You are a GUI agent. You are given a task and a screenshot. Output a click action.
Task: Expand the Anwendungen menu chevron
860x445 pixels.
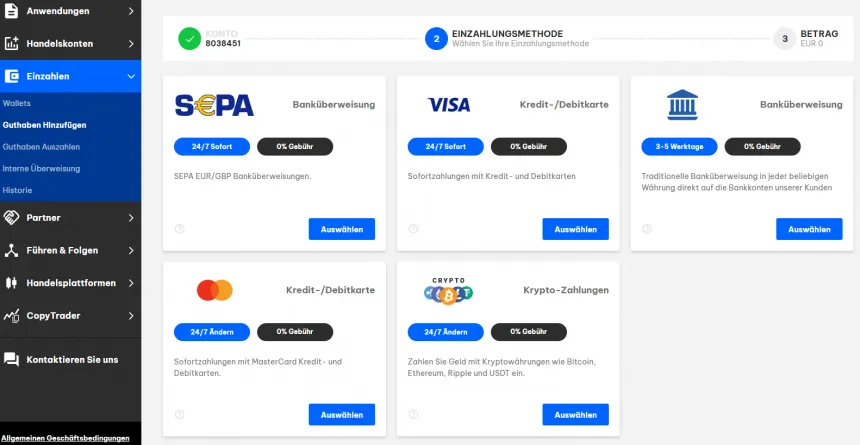[x=131, y=12]
